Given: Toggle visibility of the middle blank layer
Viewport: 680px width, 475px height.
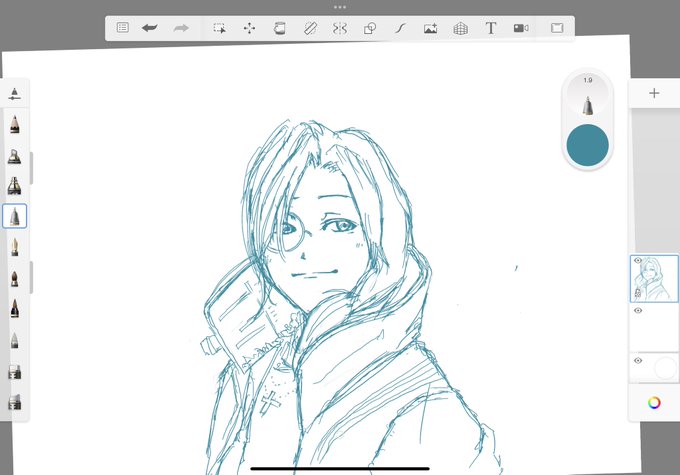Looking at the screenshot, I should [638, 311].
